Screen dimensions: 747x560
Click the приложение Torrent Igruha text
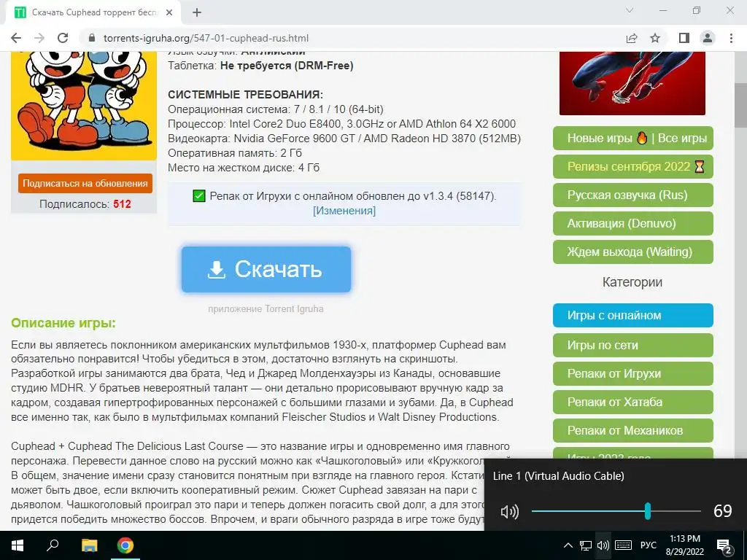[266, 309]
